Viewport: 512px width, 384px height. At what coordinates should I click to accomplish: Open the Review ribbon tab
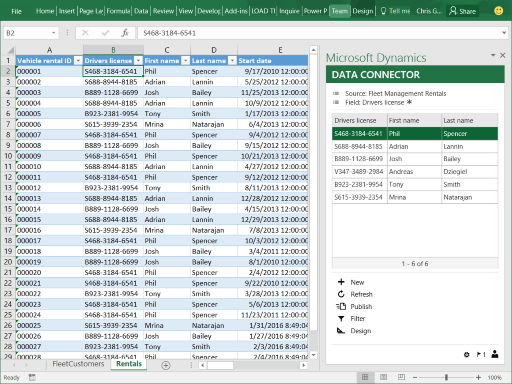coord(163,11)
